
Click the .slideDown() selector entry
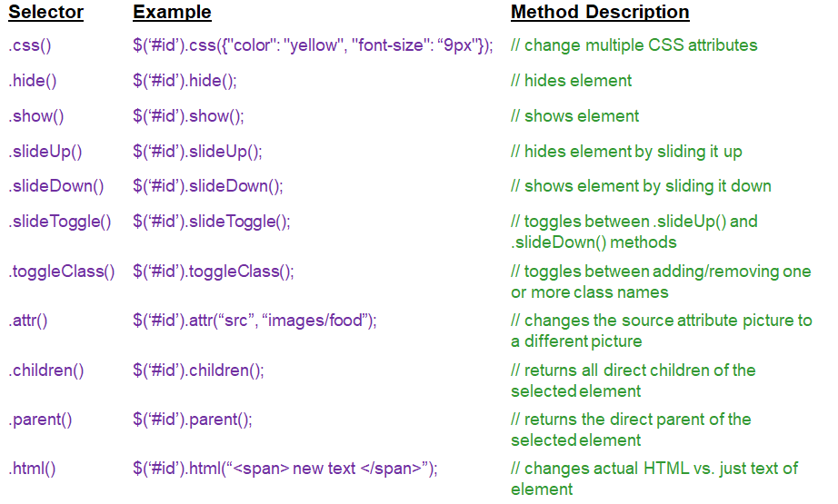click(x=56, y=186)
